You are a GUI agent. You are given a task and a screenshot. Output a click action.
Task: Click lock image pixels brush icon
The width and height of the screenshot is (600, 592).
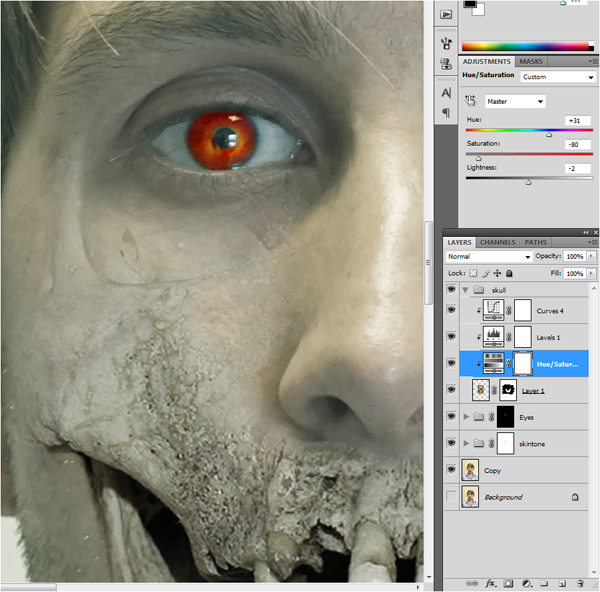pos(486,273)
